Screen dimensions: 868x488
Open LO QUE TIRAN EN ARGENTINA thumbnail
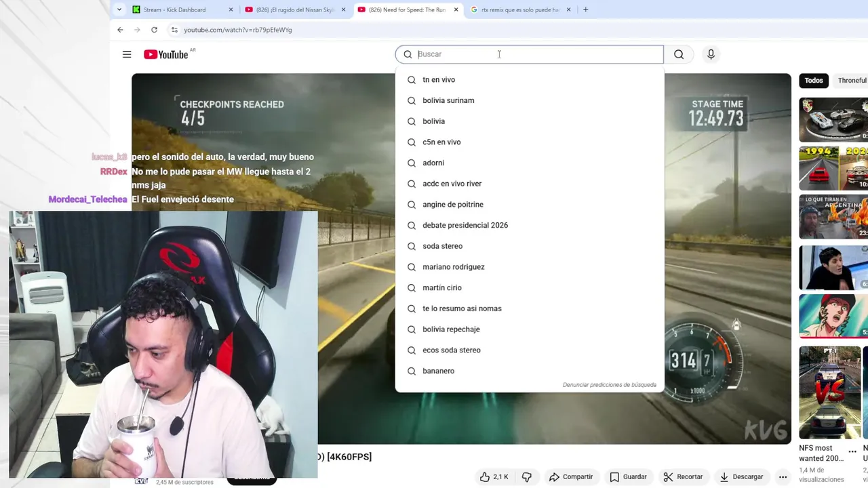(833, 217)
